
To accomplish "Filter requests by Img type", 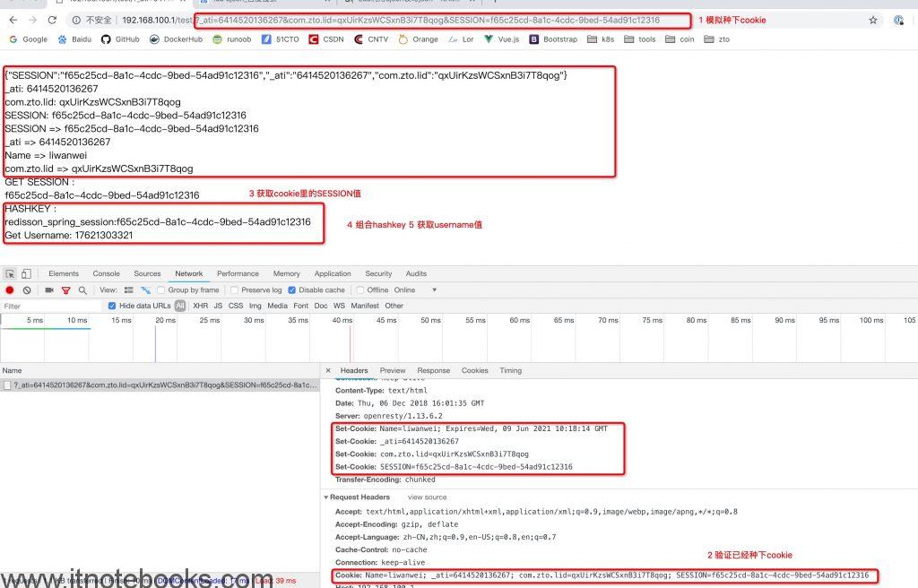I will click(x=255, y=306).
